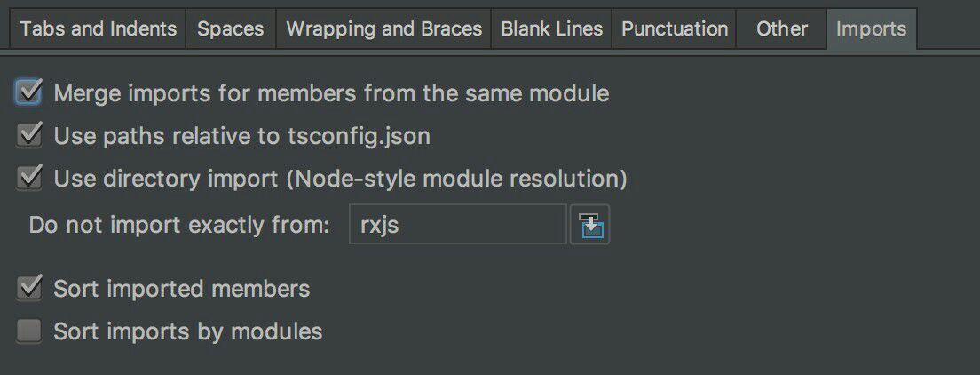Switch to the Other tab
This screenshot has width=980, height=375.
tap(781, 28)
